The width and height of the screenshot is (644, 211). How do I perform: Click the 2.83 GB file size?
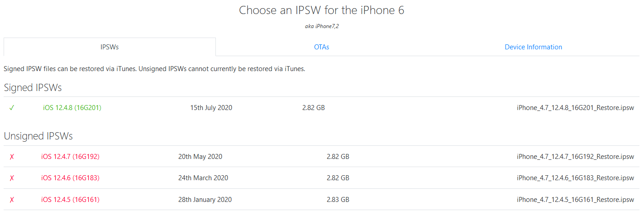pos(338,200)
